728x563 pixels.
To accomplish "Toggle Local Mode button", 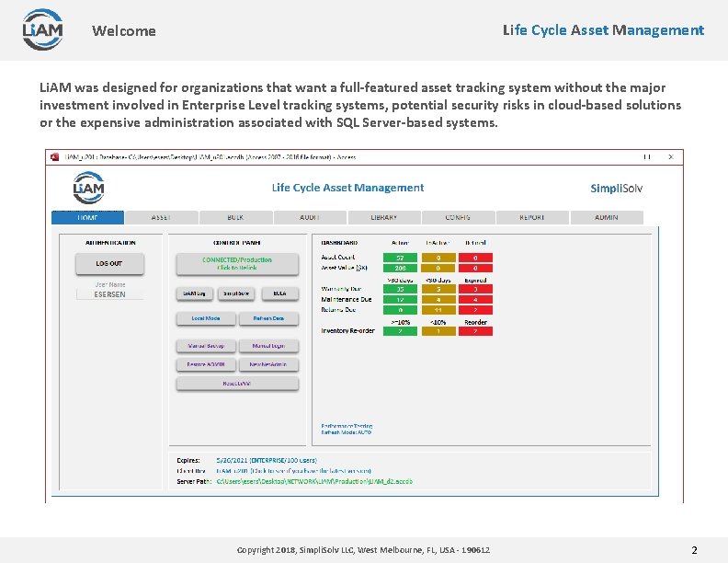I will 206,318.
